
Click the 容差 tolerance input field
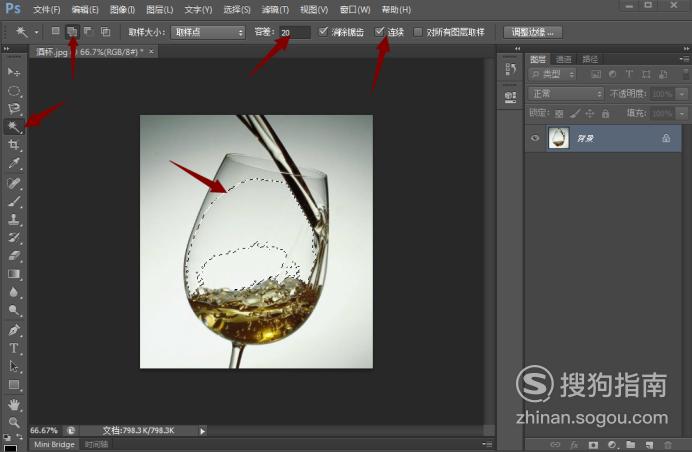coord(295,32)
